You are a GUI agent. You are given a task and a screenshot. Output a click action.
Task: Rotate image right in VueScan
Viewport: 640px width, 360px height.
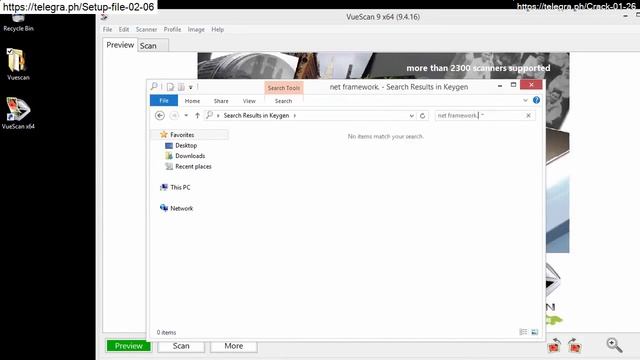[x=574, y=345]
